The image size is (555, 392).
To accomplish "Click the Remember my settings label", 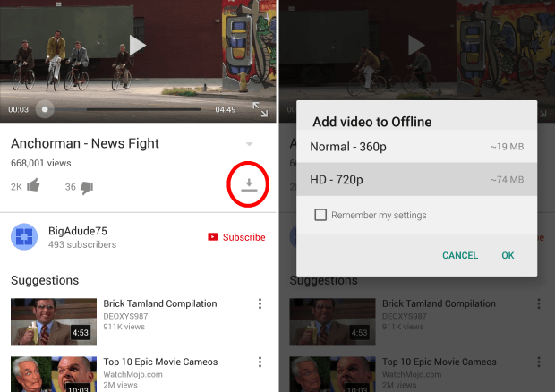I will (379, 215).
